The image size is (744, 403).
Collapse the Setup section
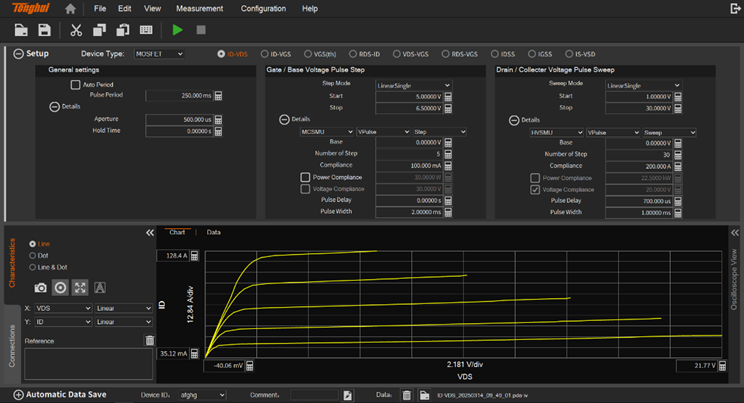19,54
